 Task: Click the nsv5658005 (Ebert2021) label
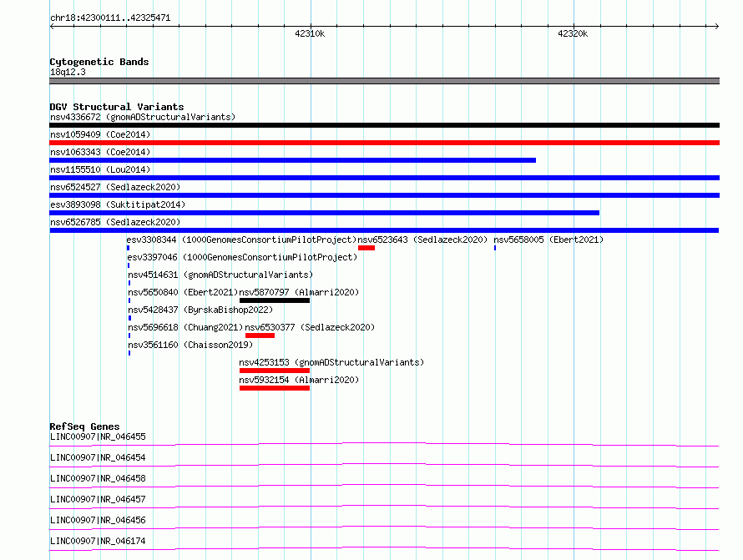pyautogui.click(x=548, y=240)
